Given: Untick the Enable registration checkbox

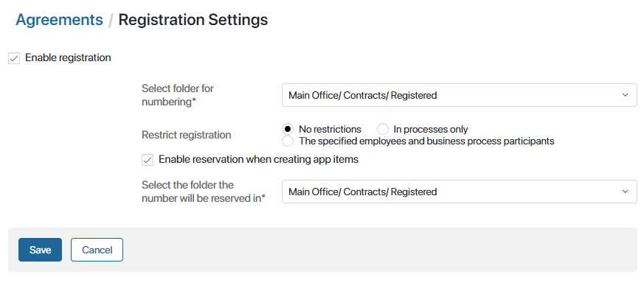Looking at the screenshot, I should [x=14, y=59].
